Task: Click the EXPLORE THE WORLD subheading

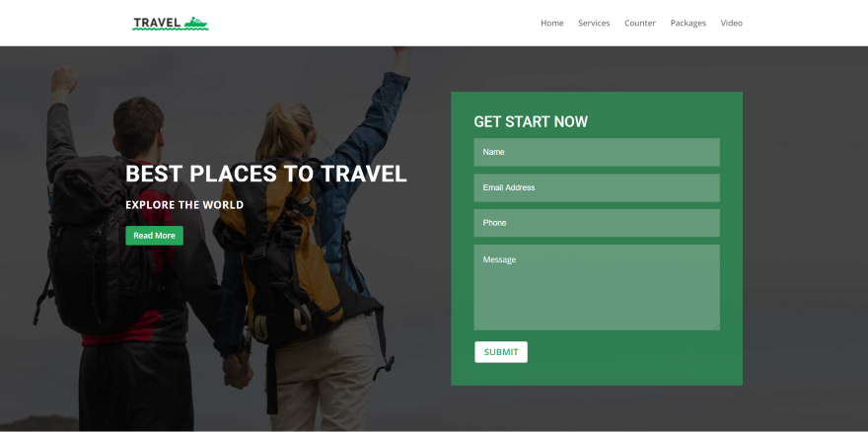Action: pos(184,205)
